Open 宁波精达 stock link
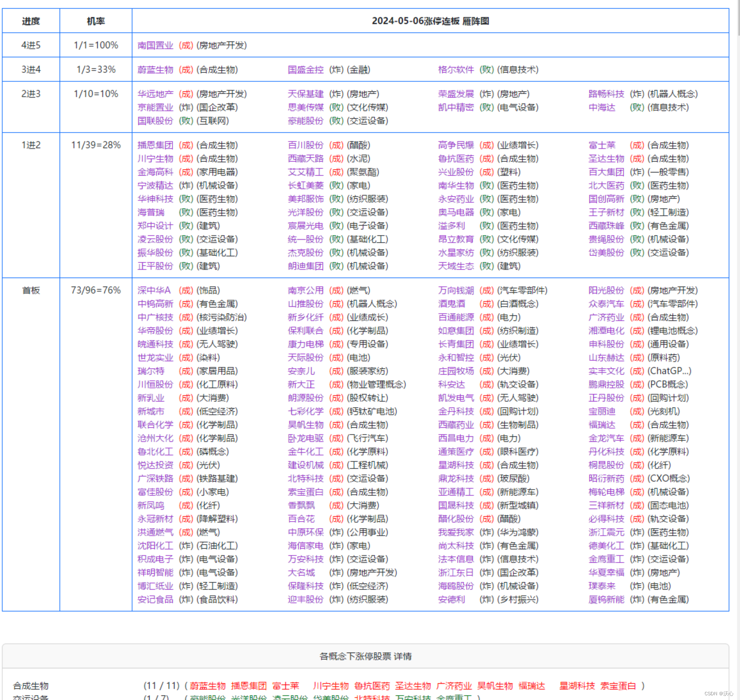This screenshot has height=700, width=740. [155, 186]
